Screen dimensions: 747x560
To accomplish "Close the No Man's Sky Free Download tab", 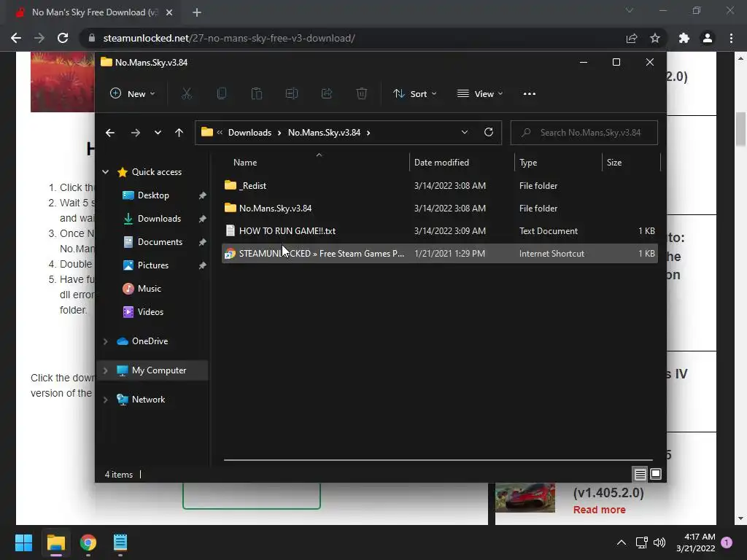I will (169, 12).
